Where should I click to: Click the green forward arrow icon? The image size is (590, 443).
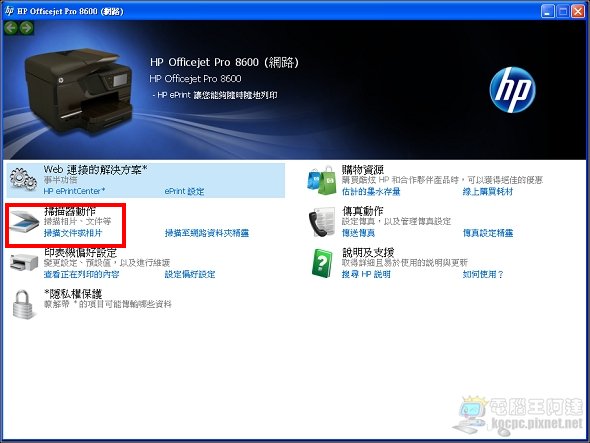point(26,28)
